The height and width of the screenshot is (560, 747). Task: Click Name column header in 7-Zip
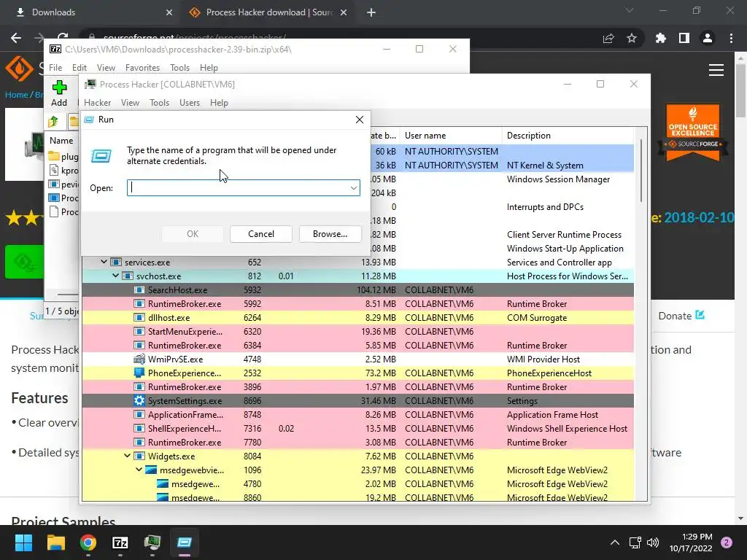click(61, 141)
